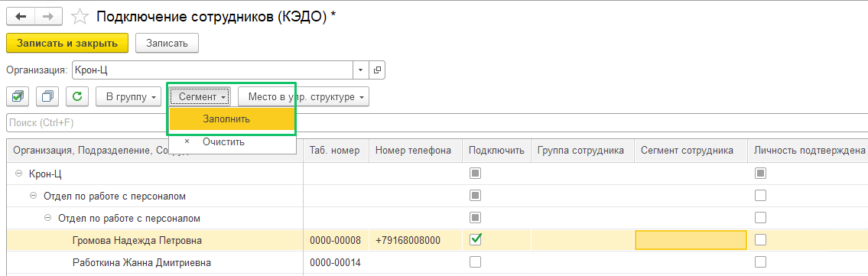The width and height of the screenshot is (868, 276).
Task: Click the Записать и закрыть button
Action: coord(67,43)
